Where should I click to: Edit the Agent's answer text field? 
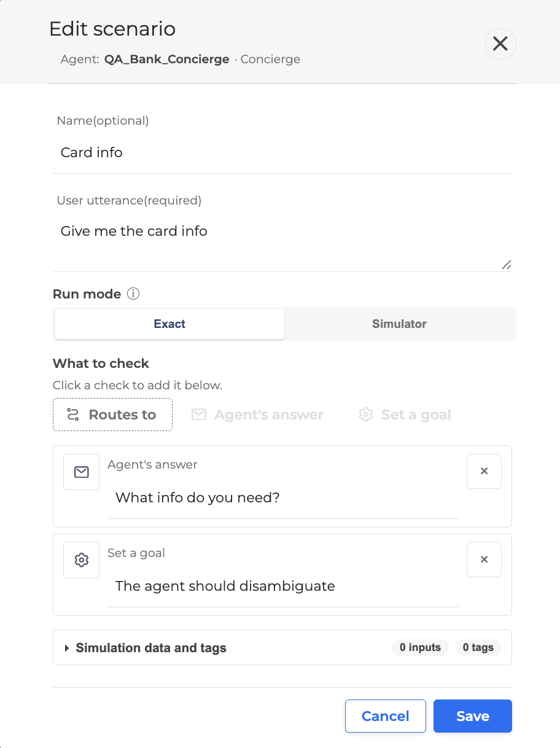[x=283, y=497]
